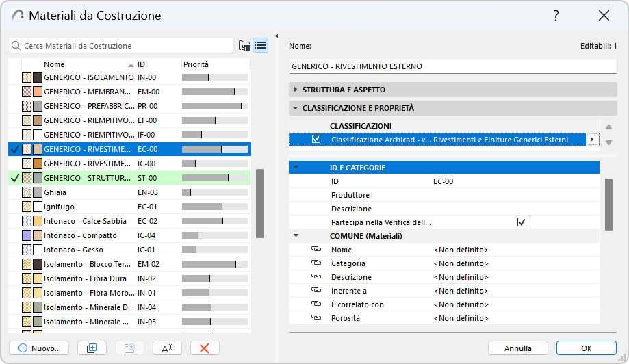The image size is (629, 364).
Task: Sort the list by ID column
Action: point(157,64)
